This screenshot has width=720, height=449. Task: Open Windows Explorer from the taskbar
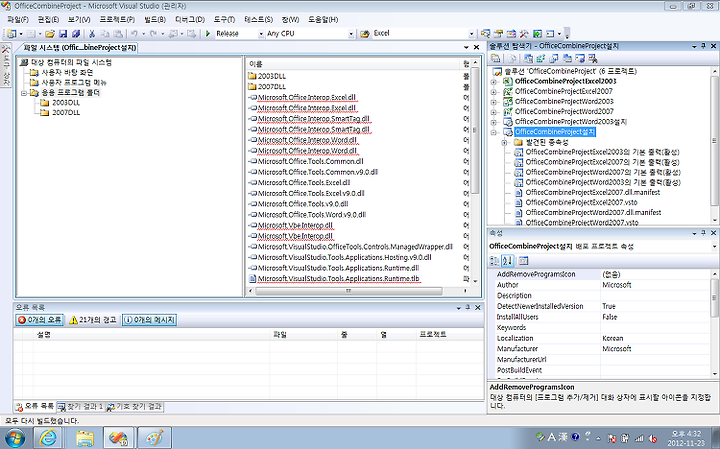85,438
